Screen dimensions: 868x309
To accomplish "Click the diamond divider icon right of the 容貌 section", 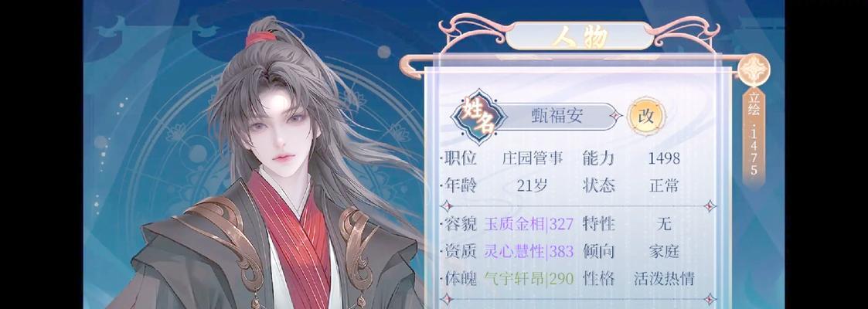I will click(709, 206).
